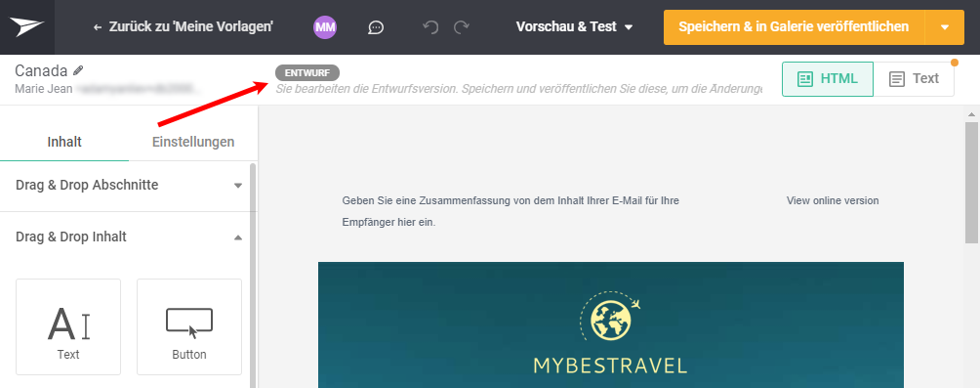
Task: Open the orange save options dropdown arrow
Action: pyautogui.click(x=945, y=27)
